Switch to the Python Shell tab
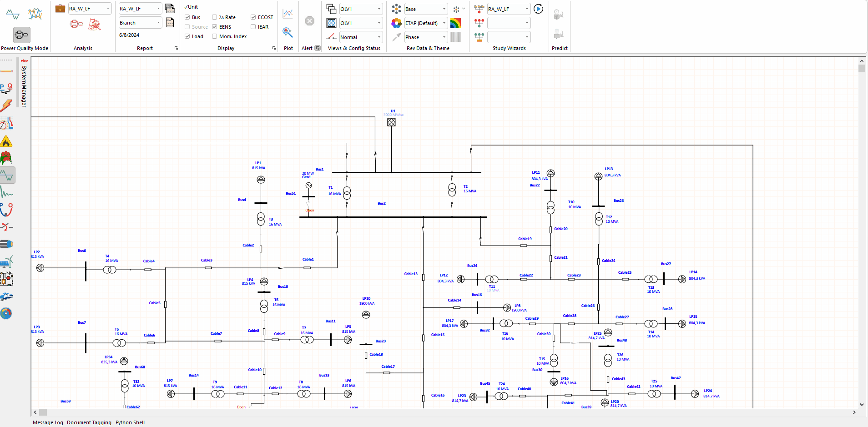Image resolution: width=868 pixels, height=427 pixels. (x=130, y=422)
